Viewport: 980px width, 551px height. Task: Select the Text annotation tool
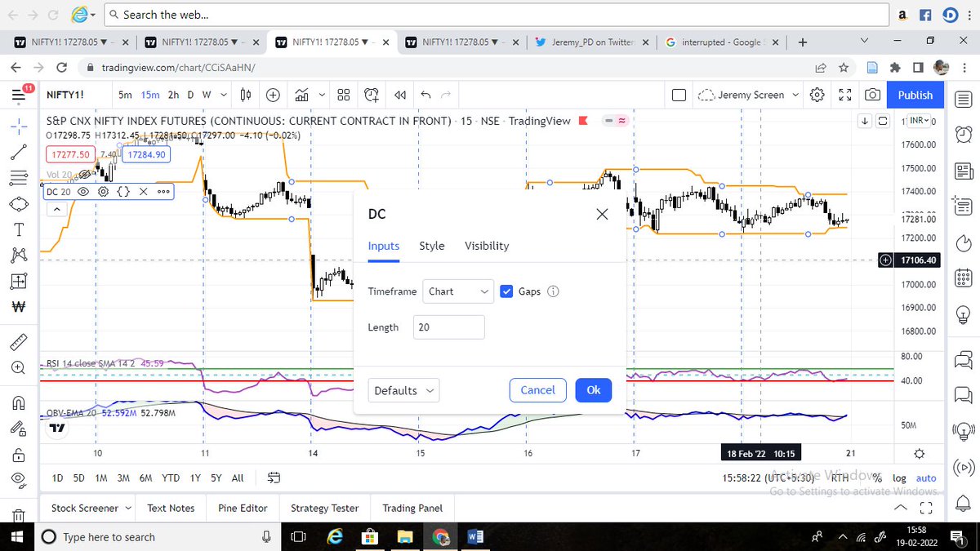[x=20, y=229]
